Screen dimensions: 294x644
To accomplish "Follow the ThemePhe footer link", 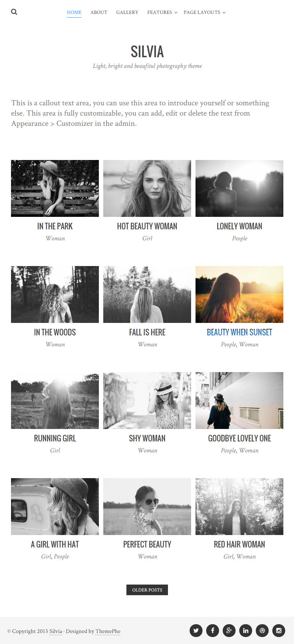I will (x=108, y=631).
